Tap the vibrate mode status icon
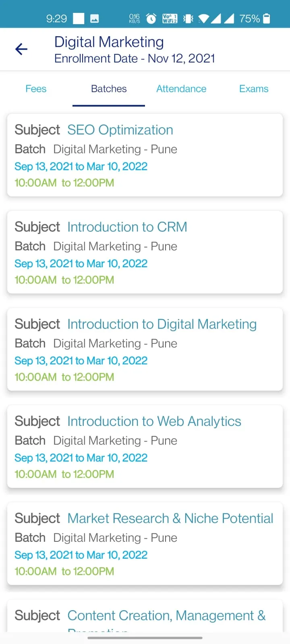Viewport: 290px width, 644px height. tap(188, 19)
